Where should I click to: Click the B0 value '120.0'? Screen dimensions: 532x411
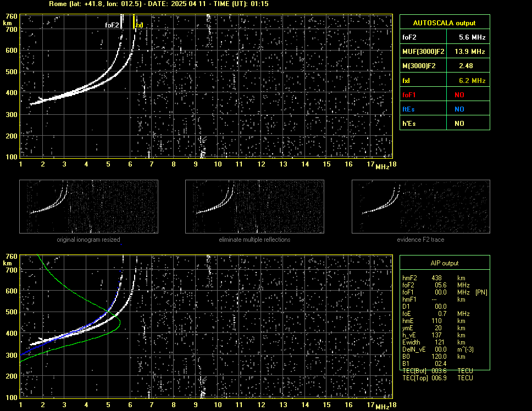(x=439, y=357)
